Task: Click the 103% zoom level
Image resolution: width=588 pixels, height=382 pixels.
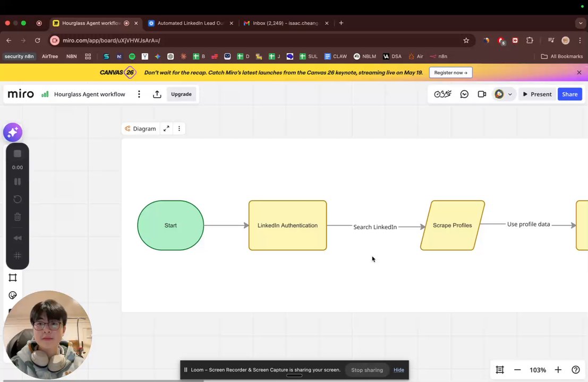Action: [538, 370]
